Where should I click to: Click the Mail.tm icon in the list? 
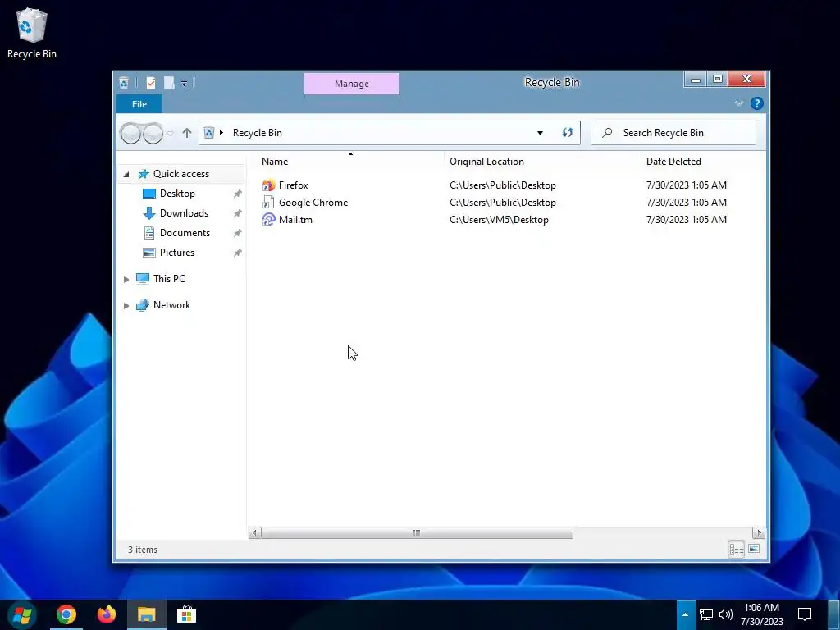268,220
